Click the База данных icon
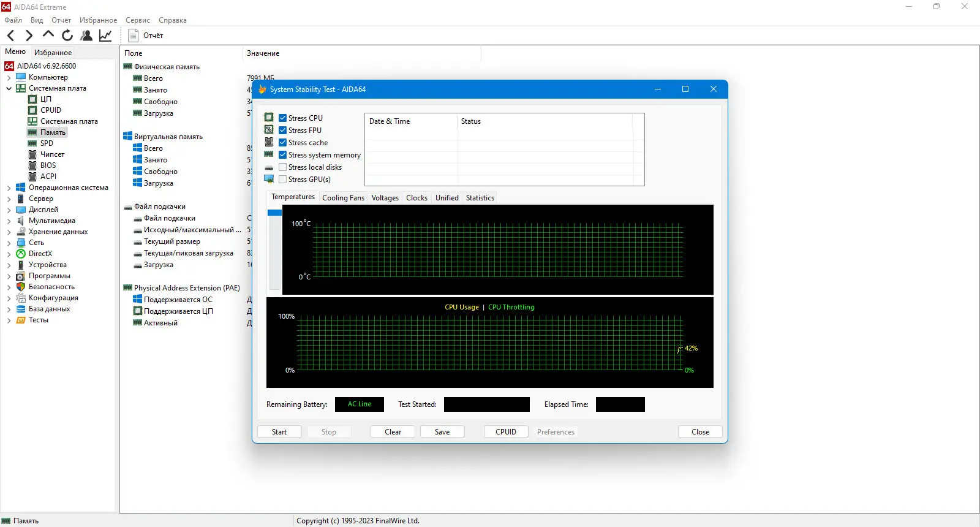The width and height of the screenshot is (980, 527). [21, 309]
